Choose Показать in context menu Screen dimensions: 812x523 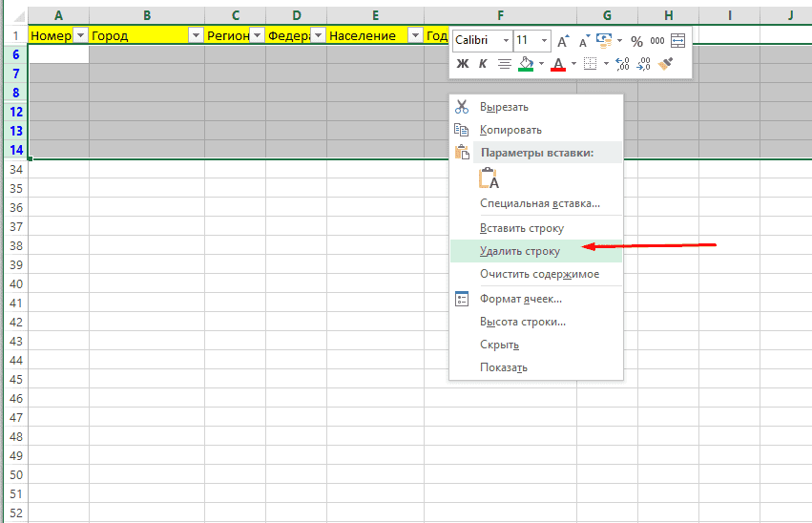pos(536,367)
